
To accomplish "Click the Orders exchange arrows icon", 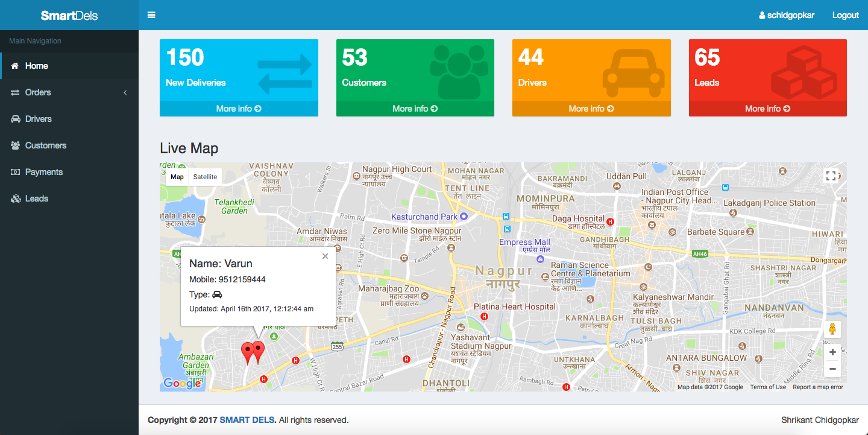I will point(15,92).
